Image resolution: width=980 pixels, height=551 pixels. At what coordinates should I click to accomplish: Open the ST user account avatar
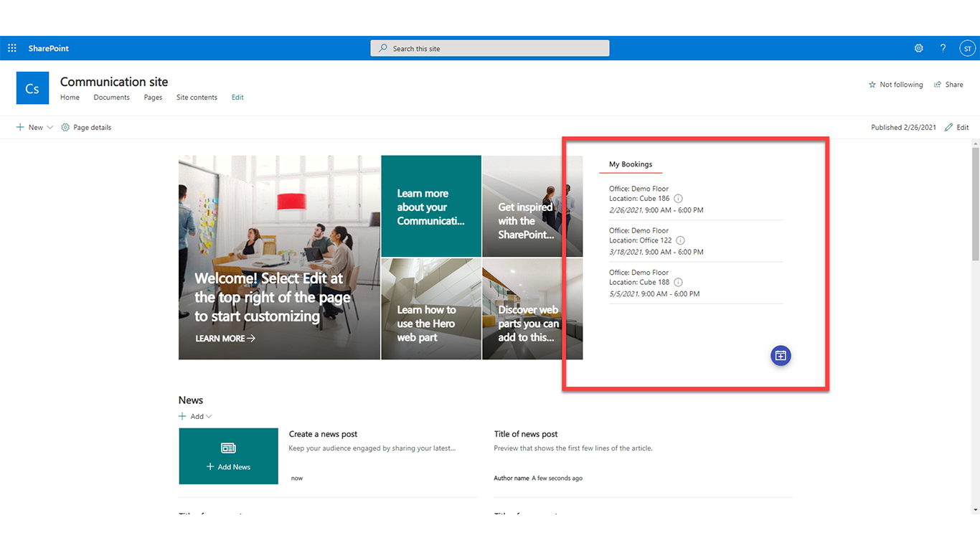968,48
